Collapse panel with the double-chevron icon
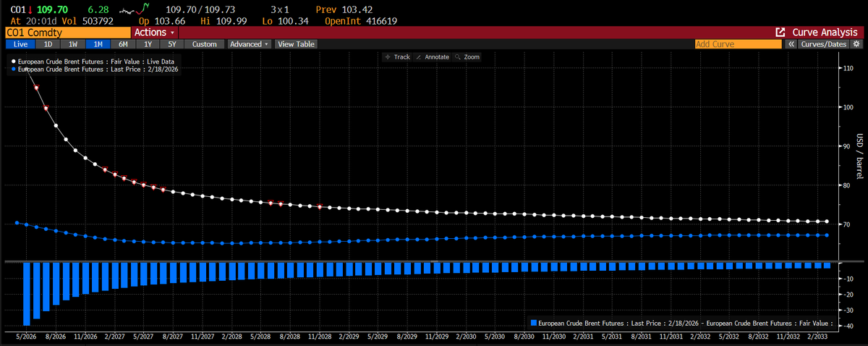The image size is (868, 346). [x=791, y=44]
